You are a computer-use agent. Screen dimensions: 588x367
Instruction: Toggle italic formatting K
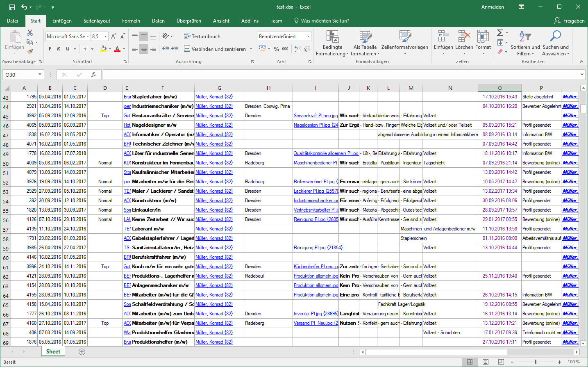pyautogui.click(x=59, y=49)
